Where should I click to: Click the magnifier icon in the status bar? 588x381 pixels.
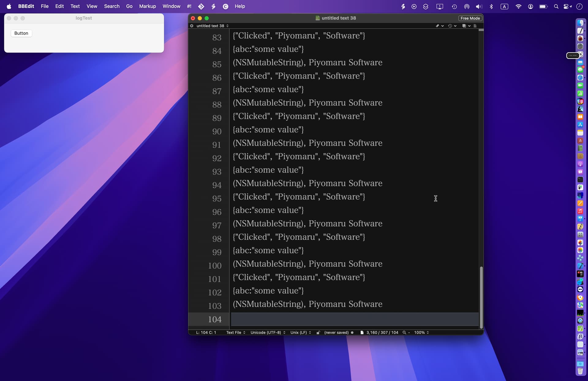coord(404,333)
